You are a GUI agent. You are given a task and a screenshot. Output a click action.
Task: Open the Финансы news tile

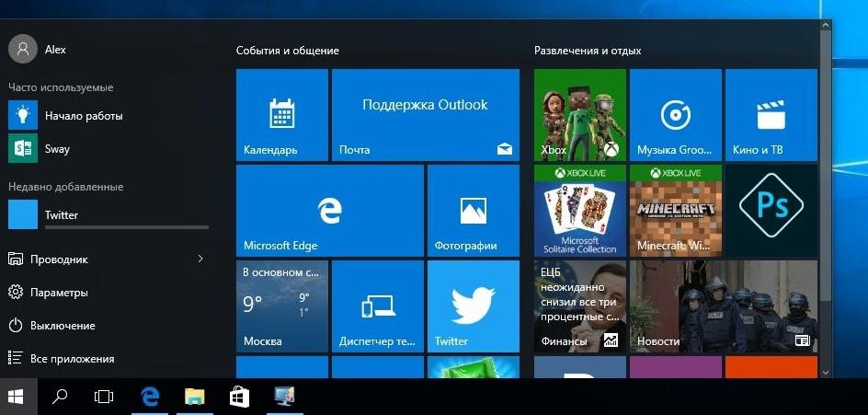580,306
